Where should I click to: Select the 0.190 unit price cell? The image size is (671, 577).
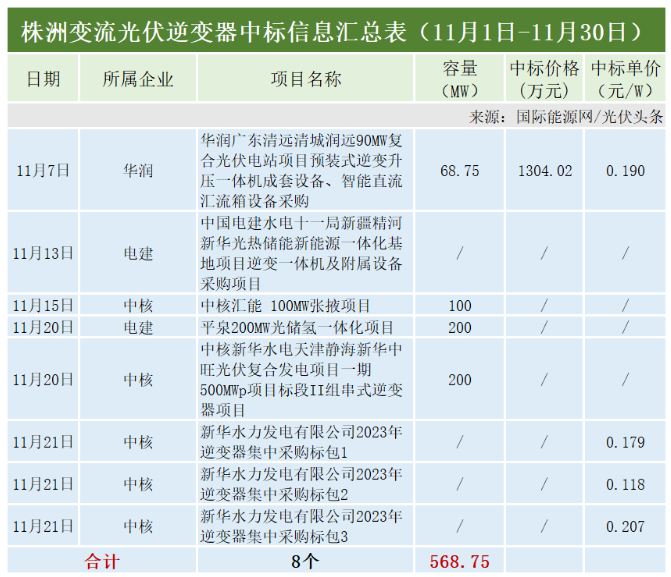[625, 171]
